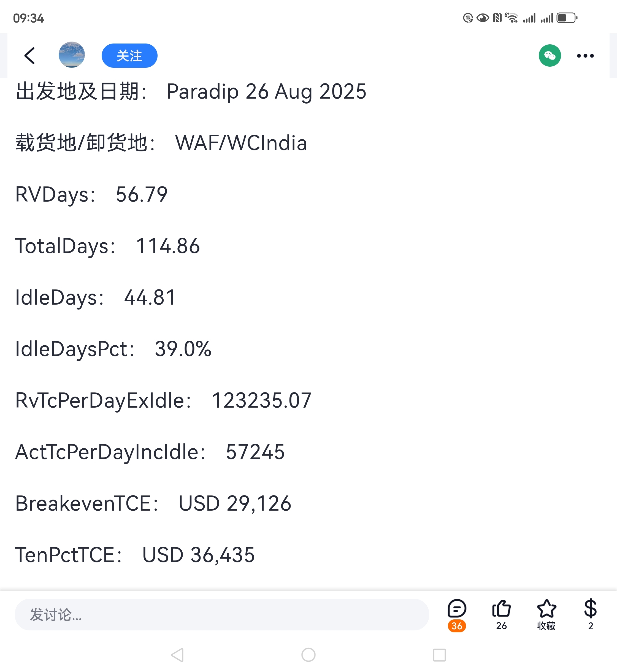The height and width of the screenshot is (672, 617).
Task: Open the three-dot more options menu
Action: point(585,56)
